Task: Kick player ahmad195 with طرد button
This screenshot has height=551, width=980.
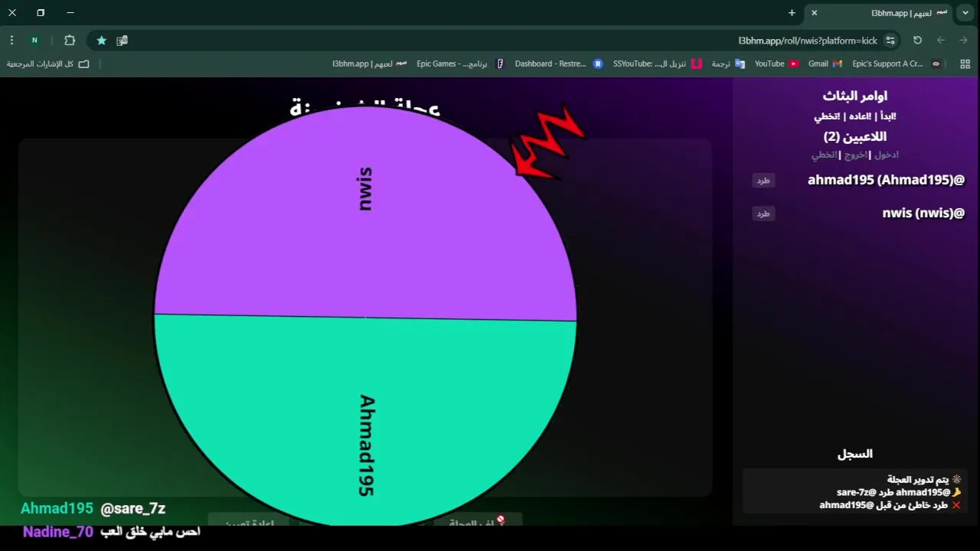Action: (x=763, y=181)
